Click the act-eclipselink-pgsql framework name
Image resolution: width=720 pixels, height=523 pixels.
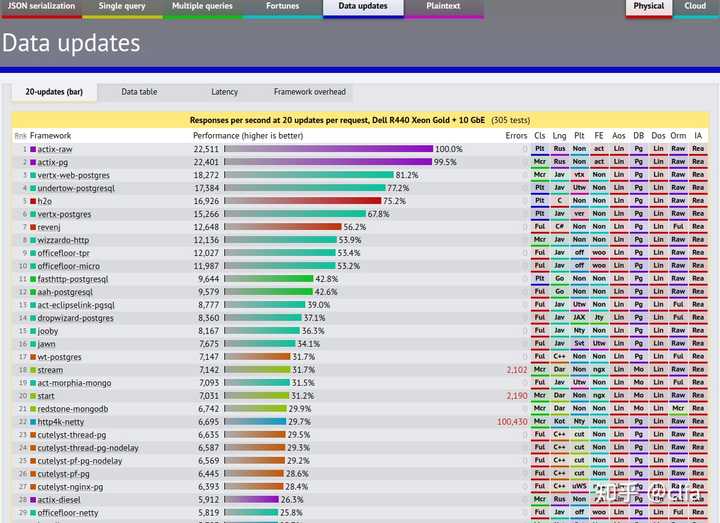[x=76, y=305]
